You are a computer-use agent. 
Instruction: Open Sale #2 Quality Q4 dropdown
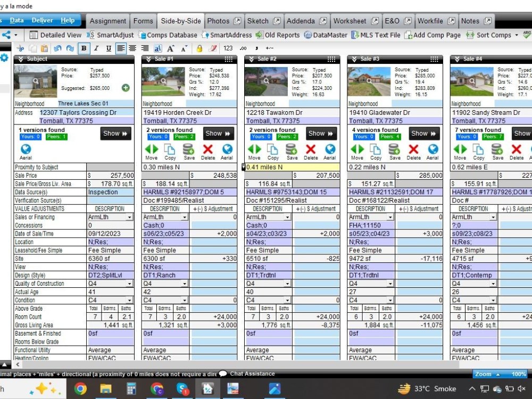tap(287, 284)
